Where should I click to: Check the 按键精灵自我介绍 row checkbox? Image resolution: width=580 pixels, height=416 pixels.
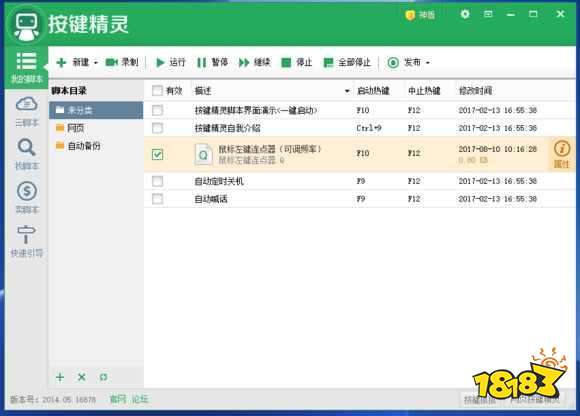click(157, 128)
